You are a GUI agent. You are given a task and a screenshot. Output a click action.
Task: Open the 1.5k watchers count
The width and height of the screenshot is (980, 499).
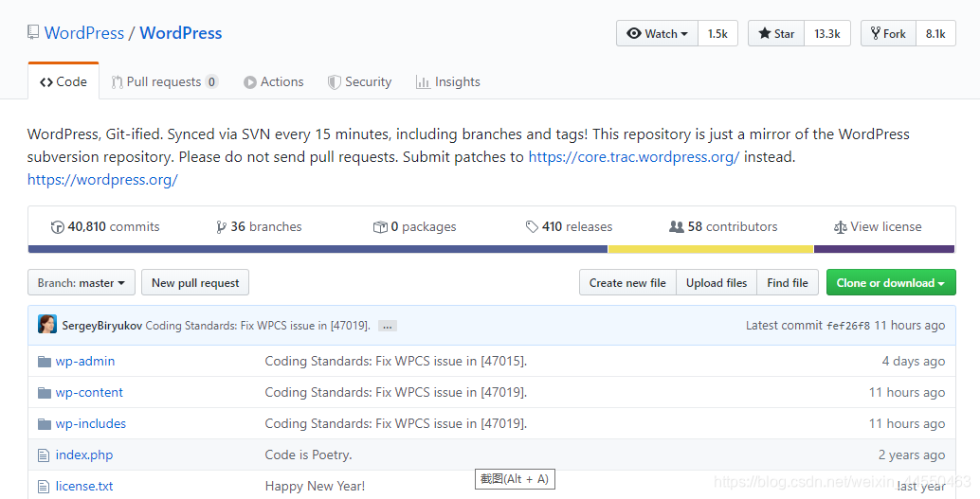click(x=717, y=34)
